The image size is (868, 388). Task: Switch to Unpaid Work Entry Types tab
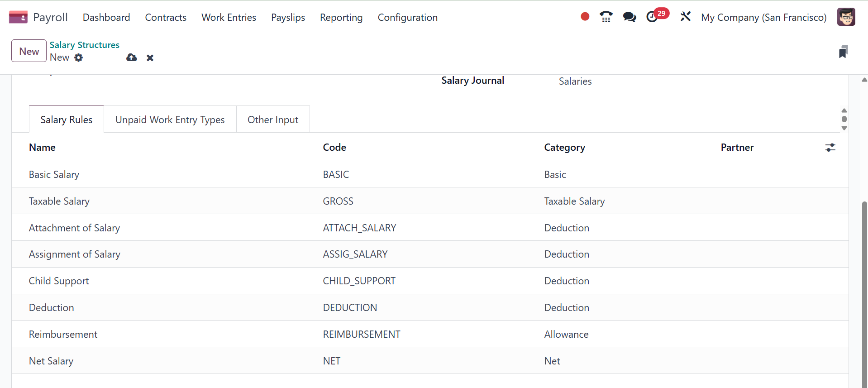tap(170, 120)
